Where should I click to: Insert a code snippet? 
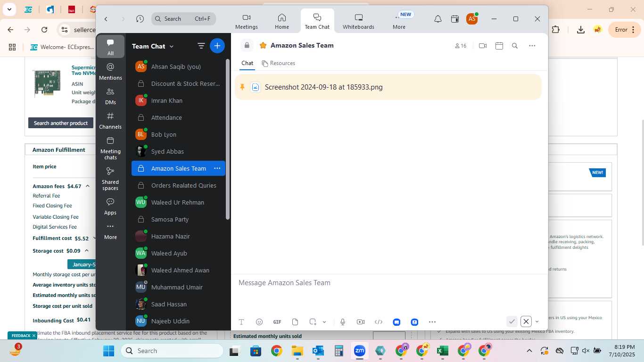click(379, 322)
